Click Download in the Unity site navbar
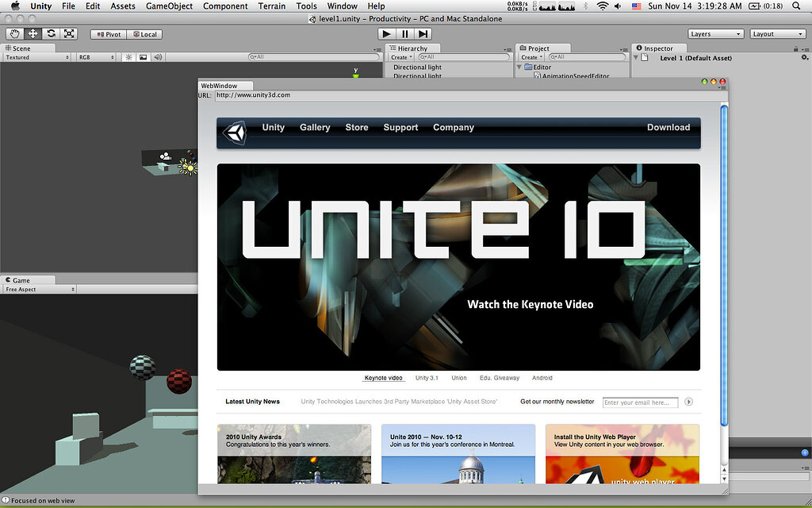812x508 pixels. click(668, 128)
